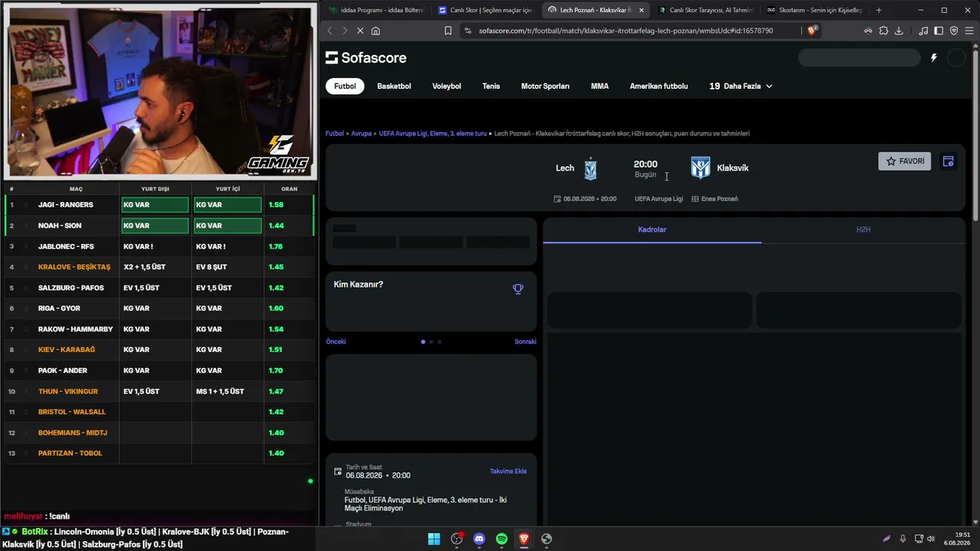Open OBS Studio from taskbar
Viewport: 980px width, 551px height.
[457, 539]
